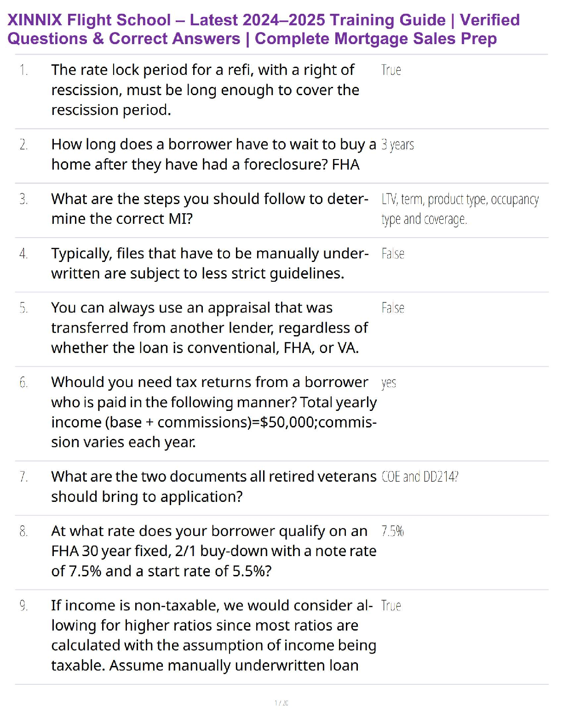This screenshot has height=728, width=563.
Task: Click the "False" answer for question 4
Action: click(x=393, y=254)
